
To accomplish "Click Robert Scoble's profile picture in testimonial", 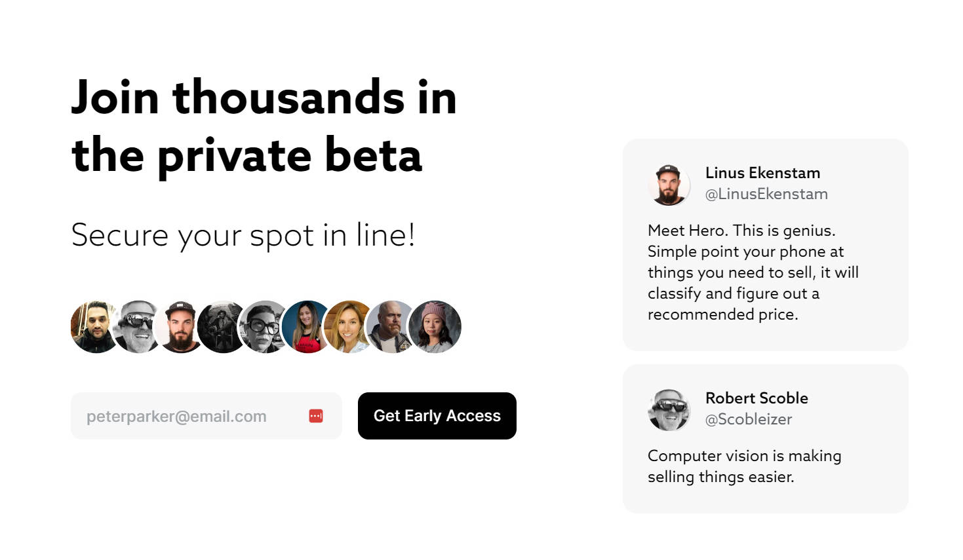I will tap(669, 410).
